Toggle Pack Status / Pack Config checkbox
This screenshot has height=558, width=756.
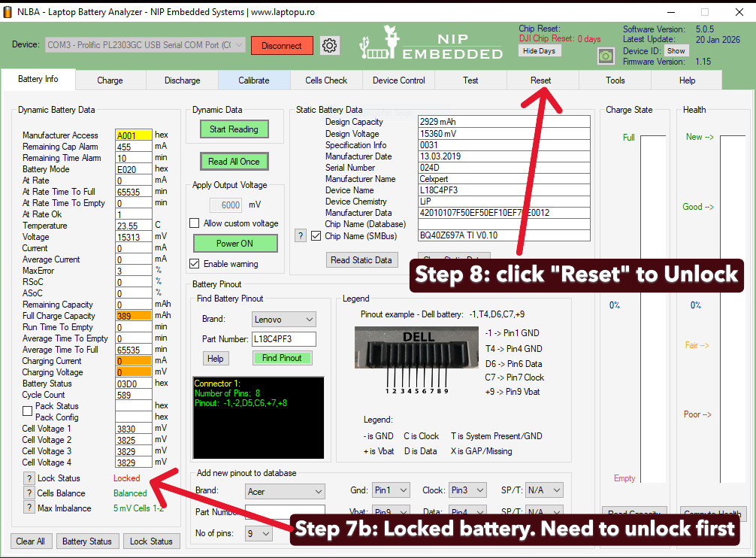[x=28, y=411]
